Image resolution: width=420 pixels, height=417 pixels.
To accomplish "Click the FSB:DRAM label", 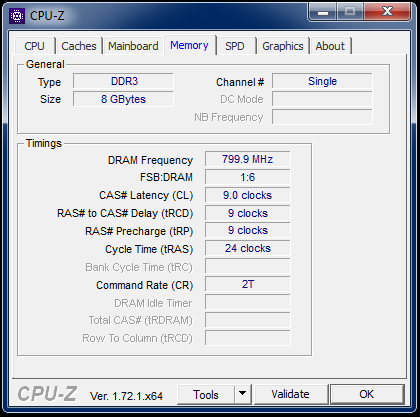I will click(166, 177).
